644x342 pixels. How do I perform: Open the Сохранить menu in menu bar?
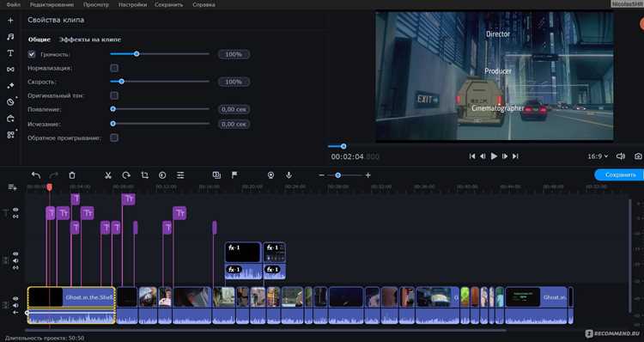(169, 4)
